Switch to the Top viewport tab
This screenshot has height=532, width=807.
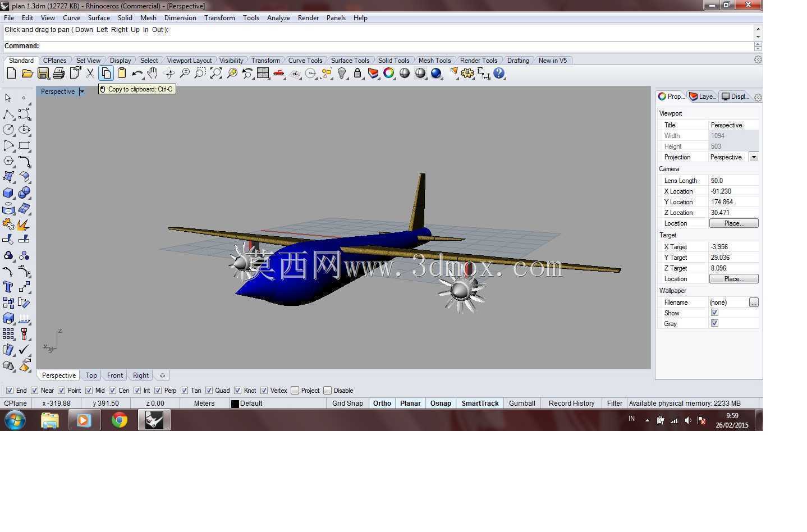coord(91,375)
